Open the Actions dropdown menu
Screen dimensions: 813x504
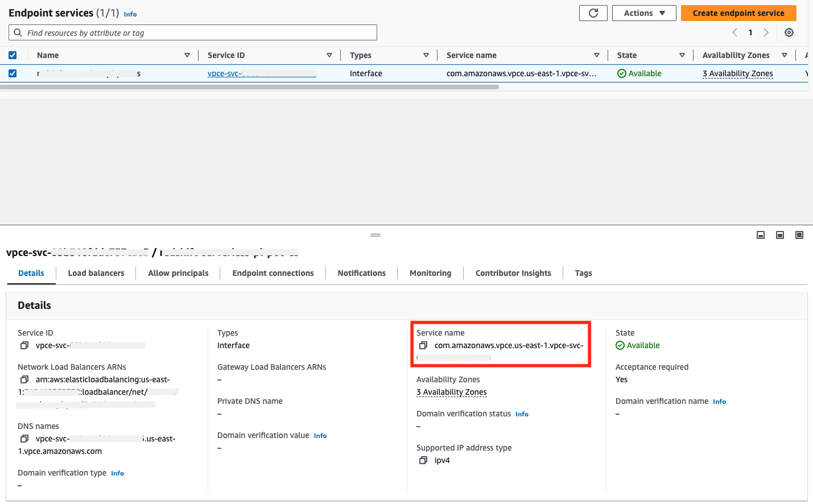(644, 13)
